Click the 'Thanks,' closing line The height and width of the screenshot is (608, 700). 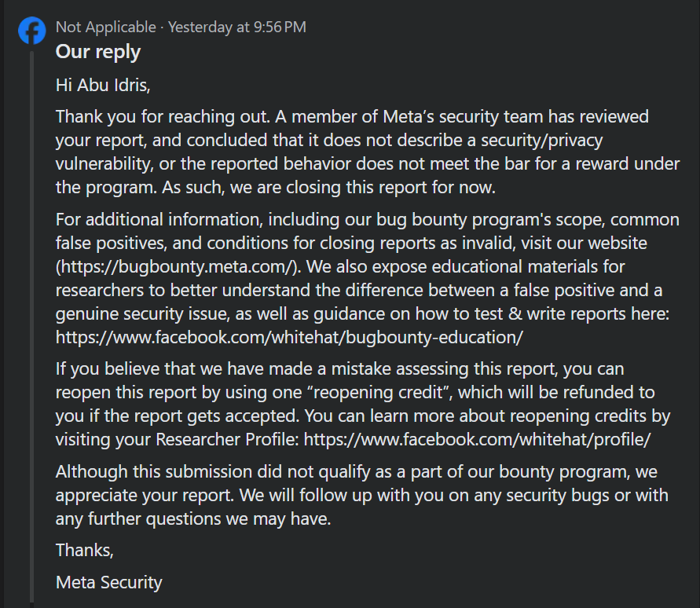coord(85,551)
